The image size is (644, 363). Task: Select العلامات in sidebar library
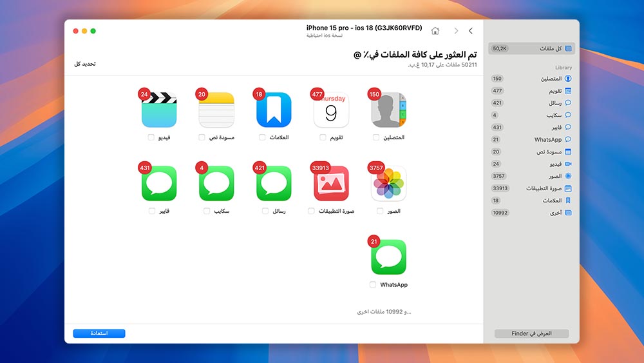(x=531, y=201)
